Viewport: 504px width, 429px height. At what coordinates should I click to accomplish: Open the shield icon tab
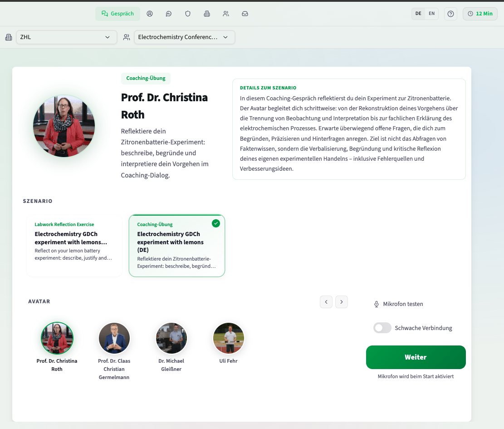[x=188, y=14]
